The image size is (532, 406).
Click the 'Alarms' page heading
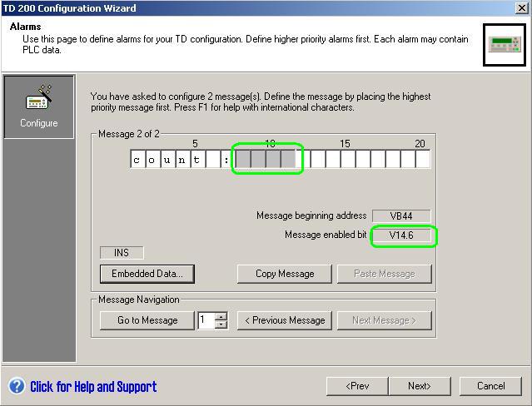pyautogui.click(x=26, y=27)
